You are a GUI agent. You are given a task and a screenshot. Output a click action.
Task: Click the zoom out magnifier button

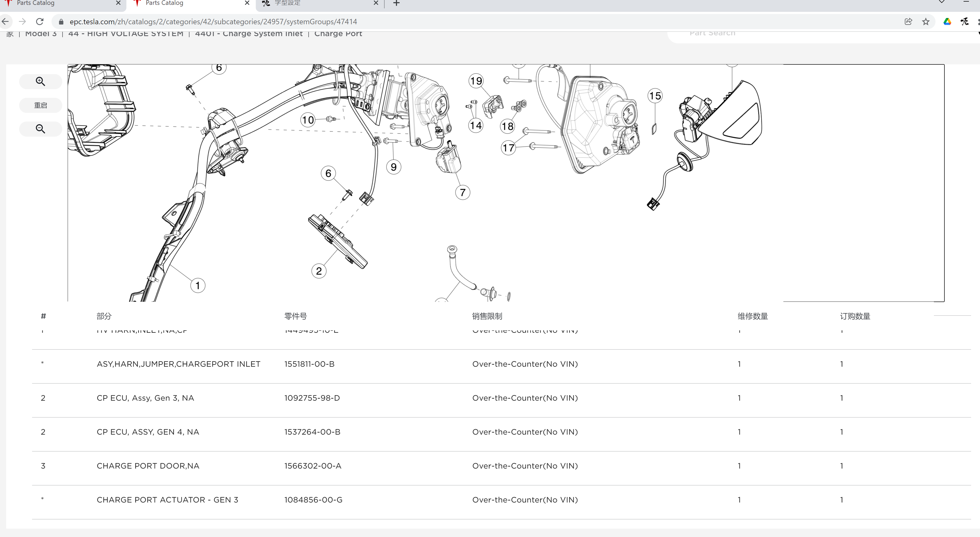click(x=40, y=129)
